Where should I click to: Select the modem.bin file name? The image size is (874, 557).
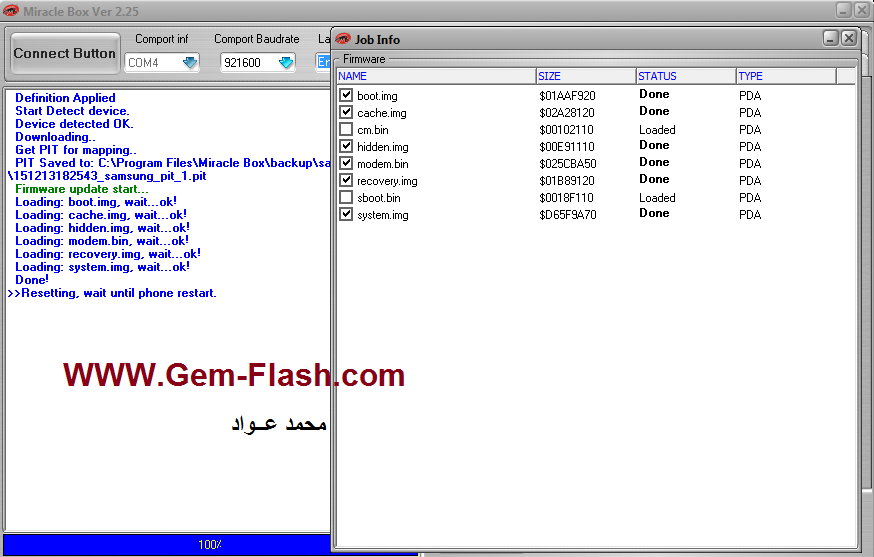coord(383,164)
